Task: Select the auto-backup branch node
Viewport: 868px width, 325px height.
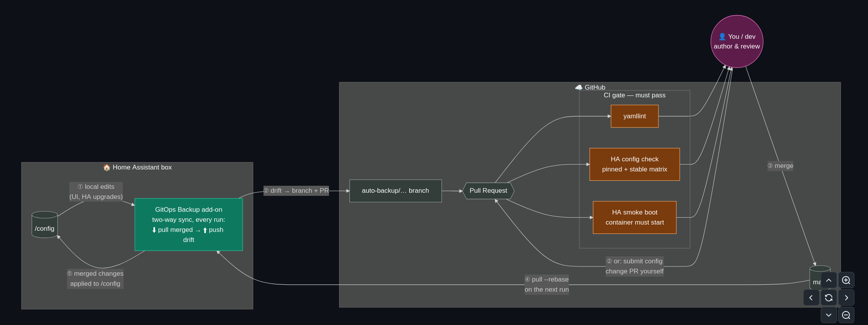Action: pos(395,191)
